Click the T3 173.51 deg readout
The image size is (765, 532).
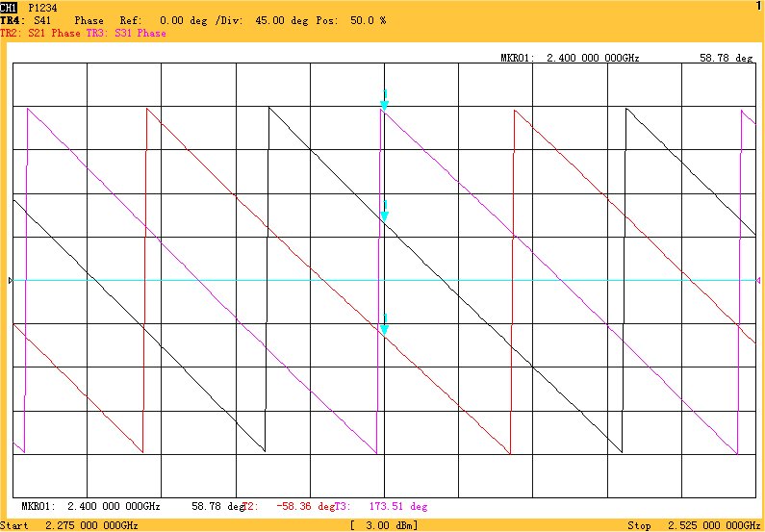tap(381, 506)
